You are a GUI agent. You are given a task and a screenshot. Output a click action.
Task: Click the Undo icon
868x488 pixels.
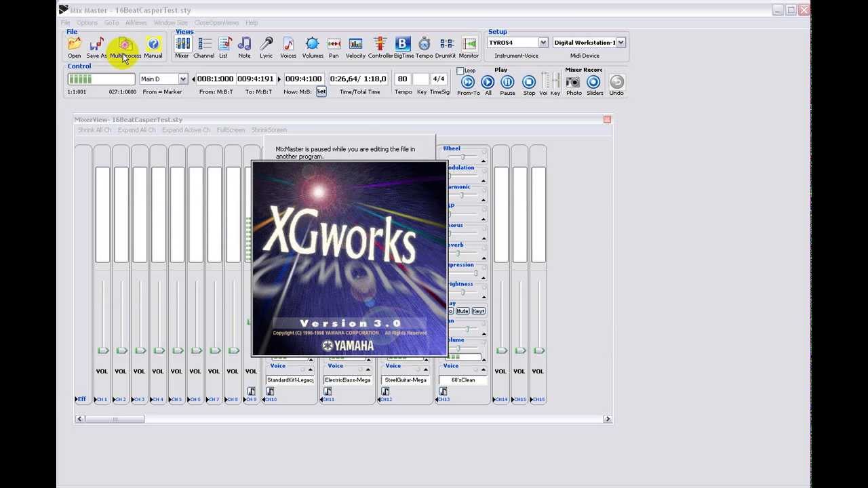616,82
